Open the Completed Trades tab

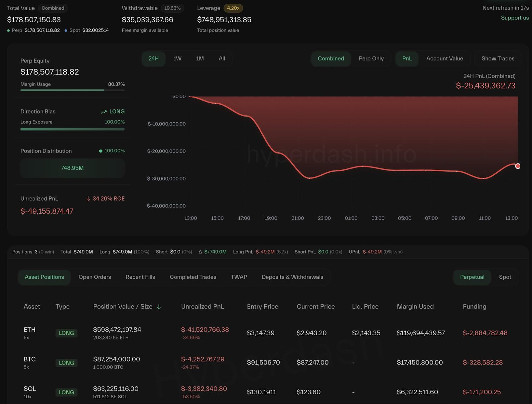(x=193, y=277)
